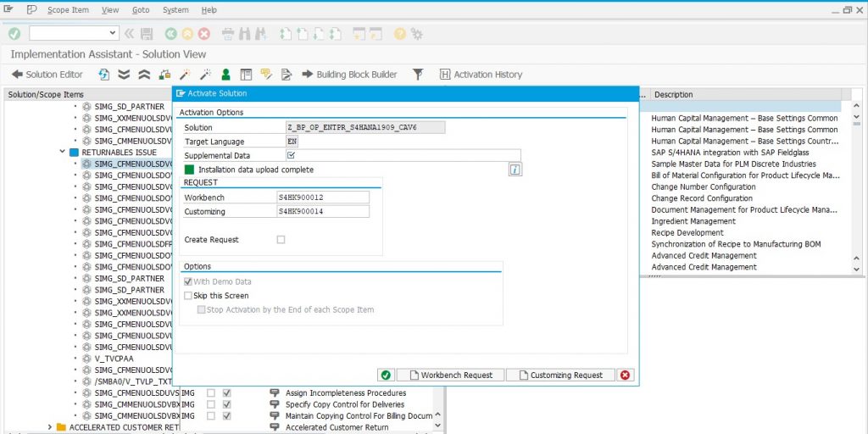Click the Customizing Request button
Screen dimensions: 868x434
(560, 375)
